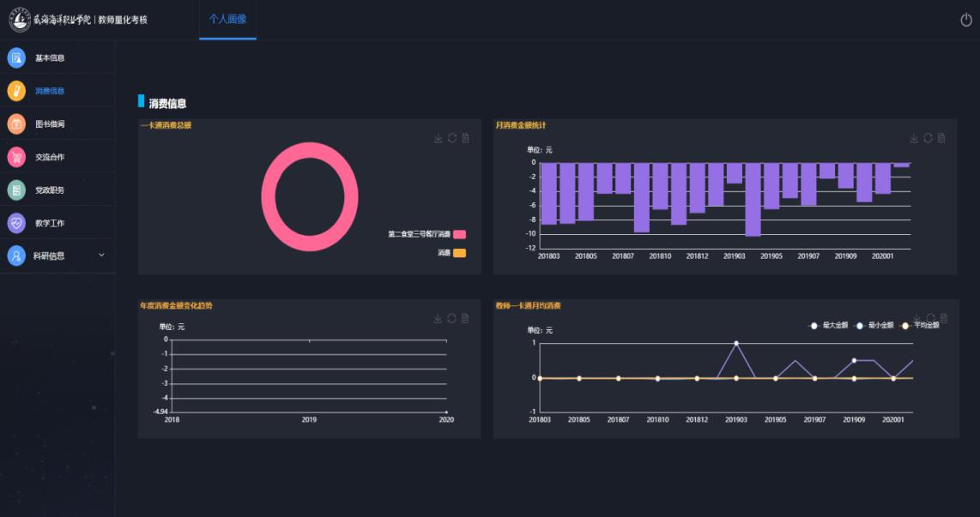
Task: Refresh the 年度消费金额变化趋势 chart
Action: tap(451, 318)
